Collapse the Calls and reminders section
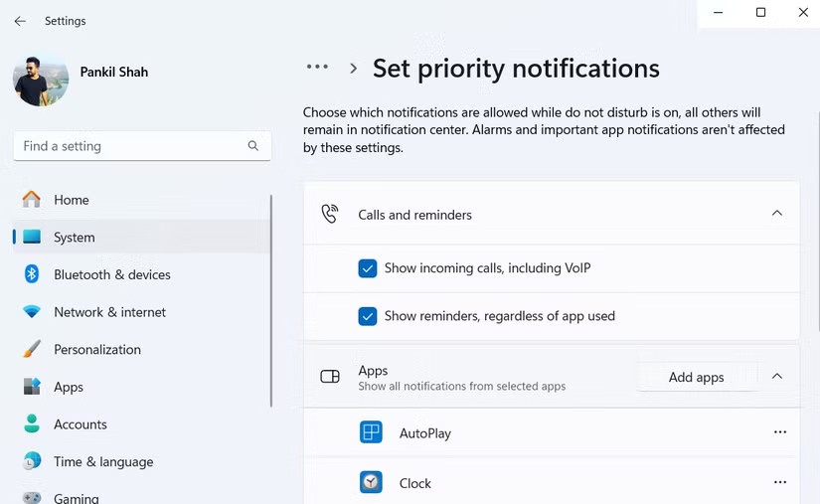Image resolution: width=820 pixels, height=504 pixels. coord(777,214)
